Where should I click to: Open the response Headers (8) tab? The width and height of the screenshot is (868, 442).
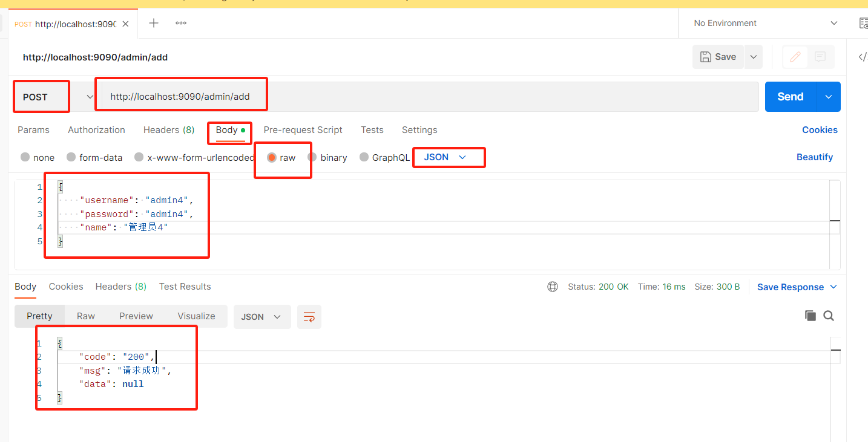tap(121, 287)
